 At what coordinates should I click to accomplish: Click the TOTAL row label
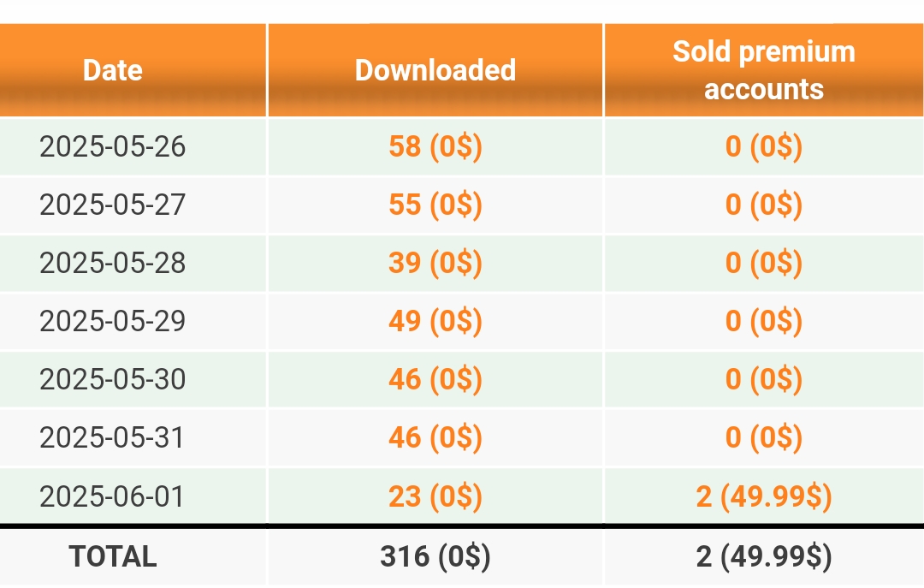pos(113,556)
